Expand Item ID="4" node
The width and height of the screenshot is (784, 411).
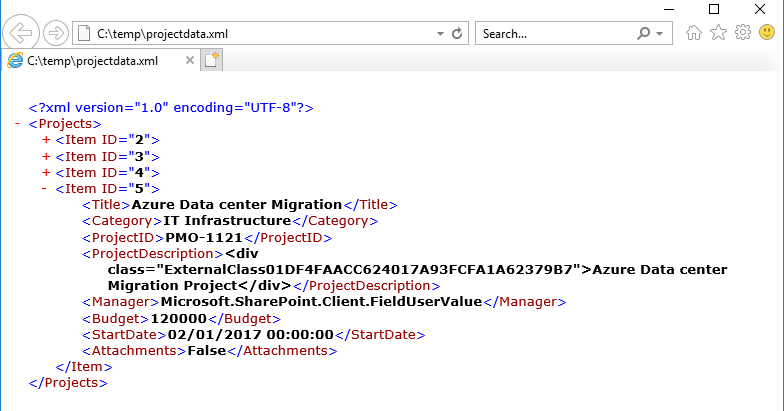[46, 172]
